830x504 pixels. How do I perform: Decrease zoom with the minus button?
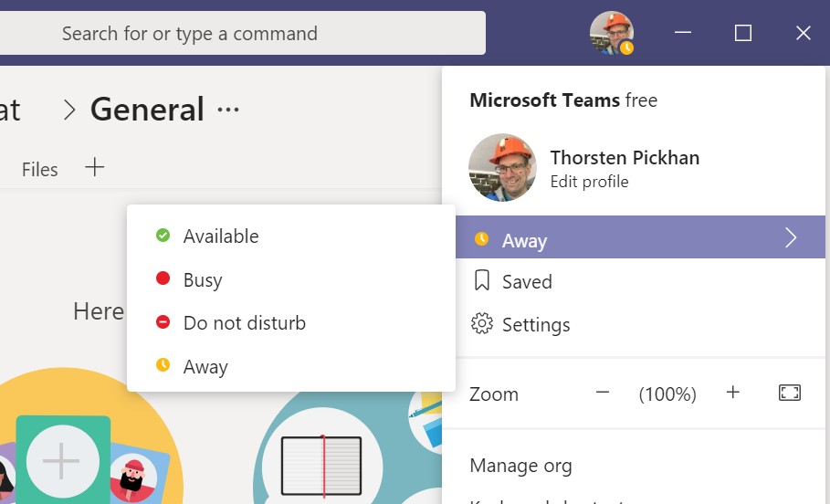(x=602, y=393)
